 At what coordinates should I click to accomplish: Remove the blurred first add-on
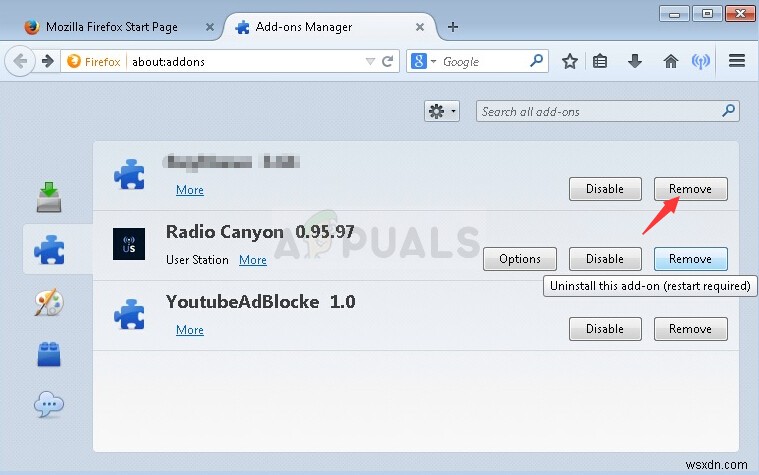click(690, 189)
